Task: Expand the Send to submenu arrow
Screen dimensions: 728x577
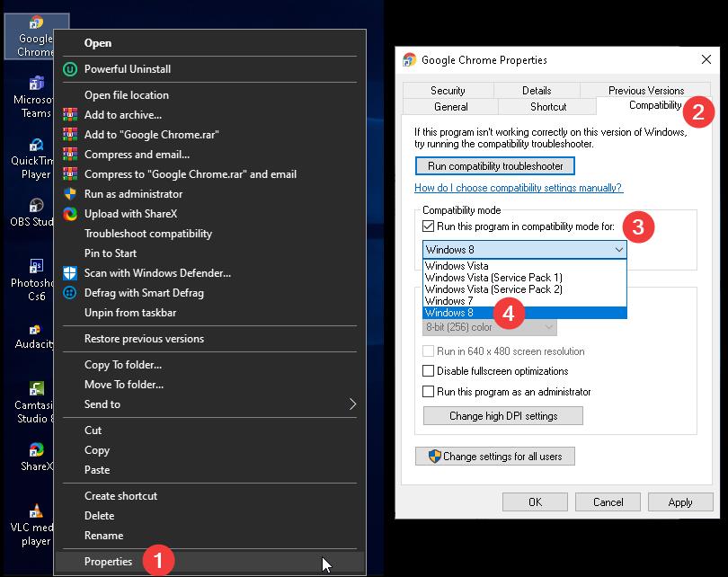Action: (x=352, y=404)
